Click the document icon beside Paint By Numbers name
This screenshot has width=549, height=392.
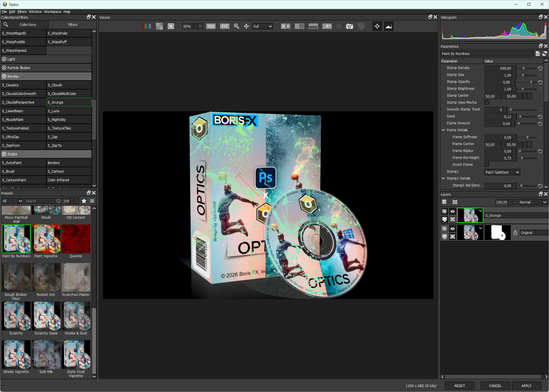click(x=537, y=54)
